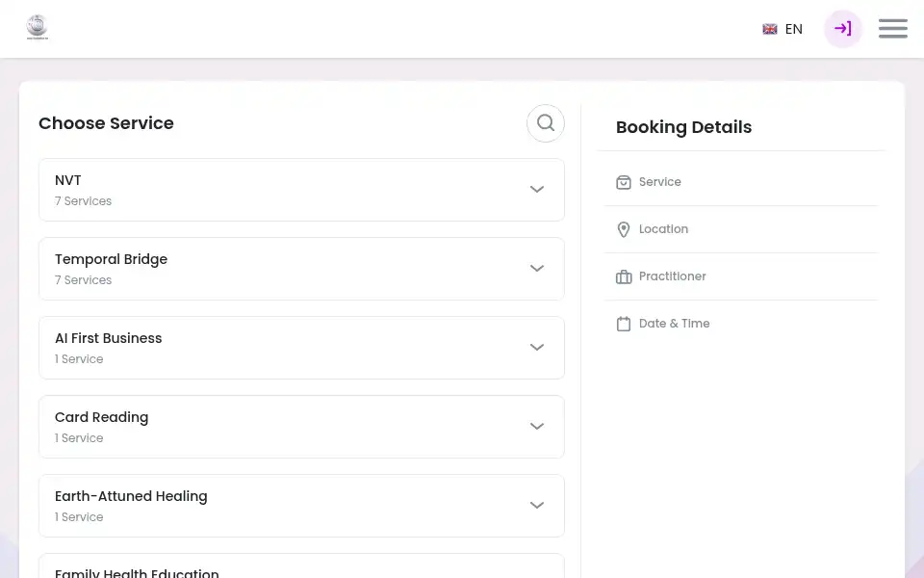Click '7 Services' under NVT
Viewport: 924px width, 578px height.
point(83,201)
